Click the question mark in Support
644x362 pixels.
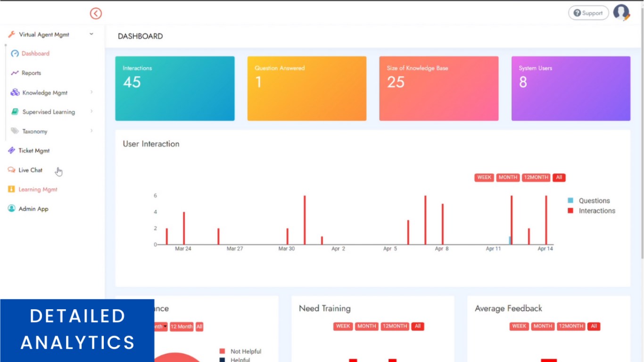pyautogui.click(x=577, y=13)
